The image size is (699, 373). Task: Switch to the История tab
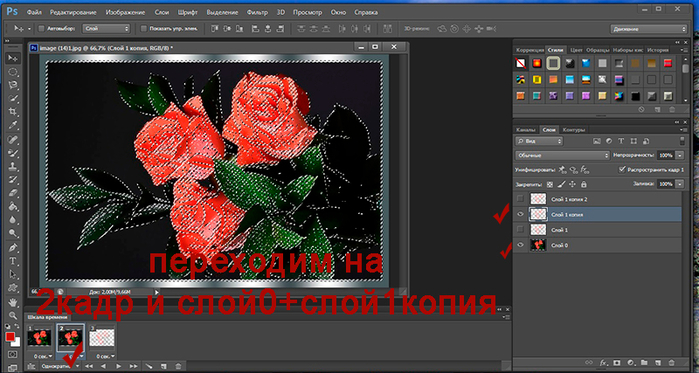coord(658,50)
